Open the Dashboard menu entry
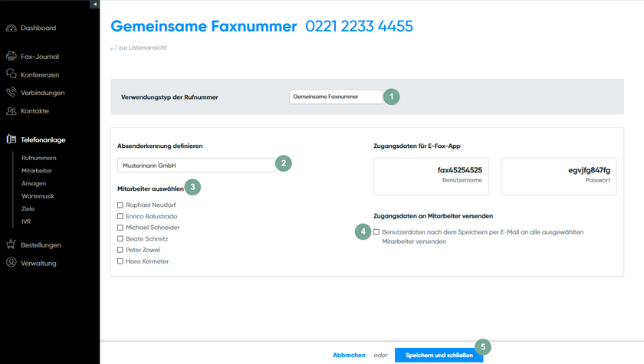Screen dimensions: 644x364 click(38, 28)
